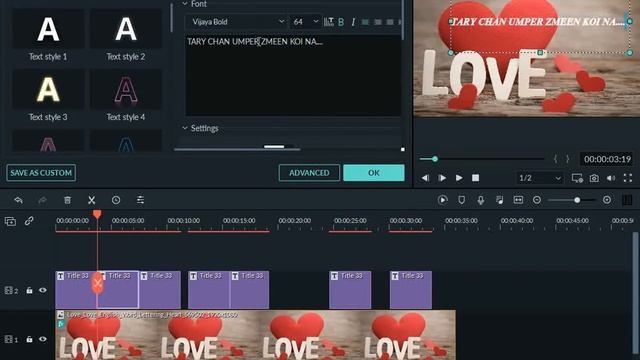Image resolution: width=640 pixels, height=360 pixels.
Task: Click the zoom to fit timeline icon
Action: [x=518, y=200]
